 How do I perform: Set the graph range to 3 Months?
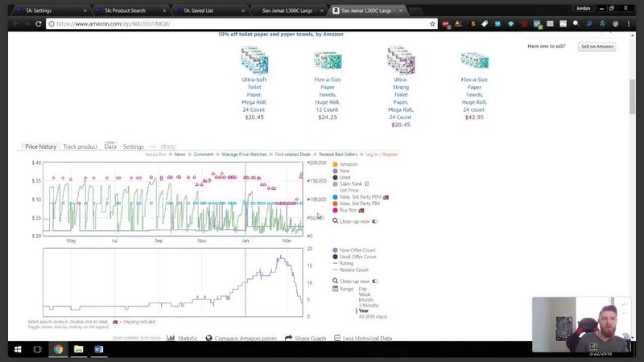click(369, 306)
